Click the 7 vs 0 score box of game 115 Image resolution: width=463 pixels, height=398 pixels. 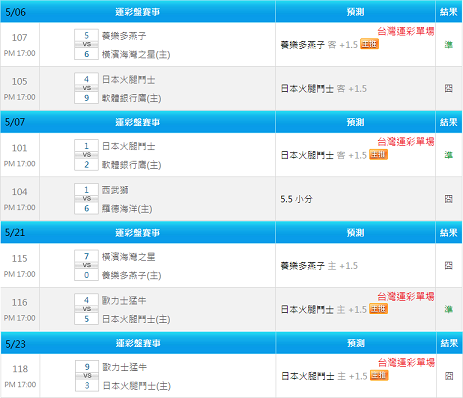point(86,265)
